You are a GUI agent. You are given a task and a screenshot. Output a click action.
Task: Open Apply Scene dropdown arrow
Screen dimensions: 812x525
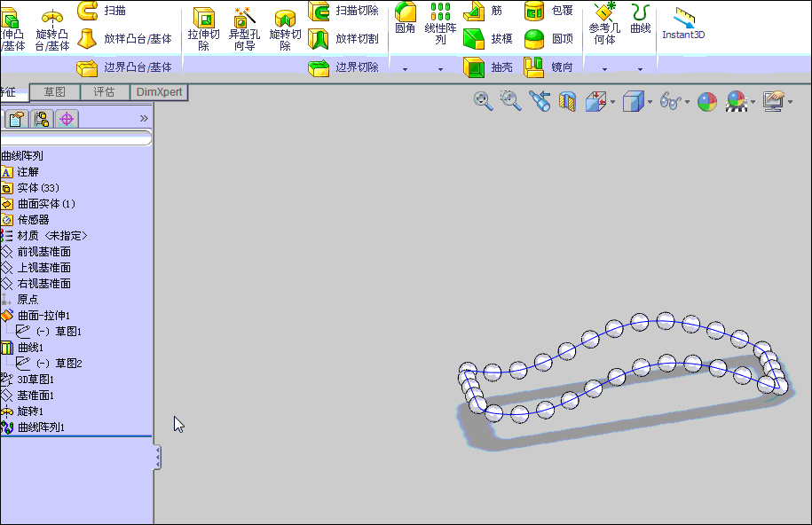tap(753, 102)
